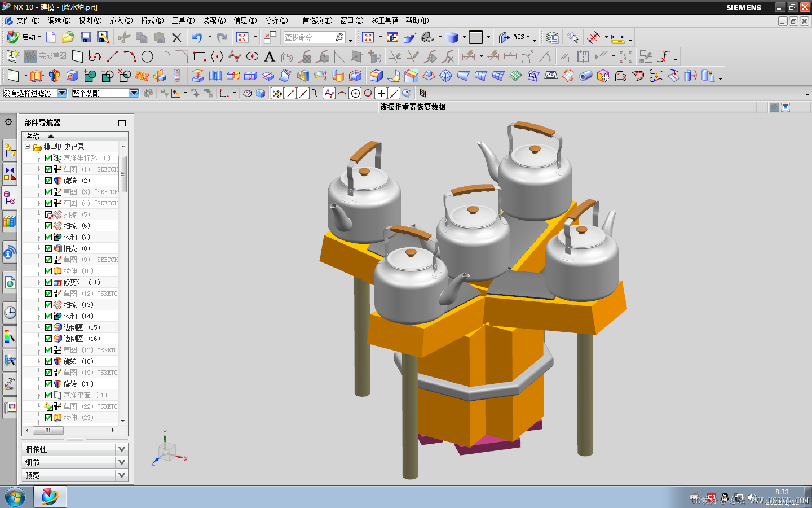Viewport: 812px width, 508px height.
Task: Click the Open file folder icon
Action: pos(68,37)
